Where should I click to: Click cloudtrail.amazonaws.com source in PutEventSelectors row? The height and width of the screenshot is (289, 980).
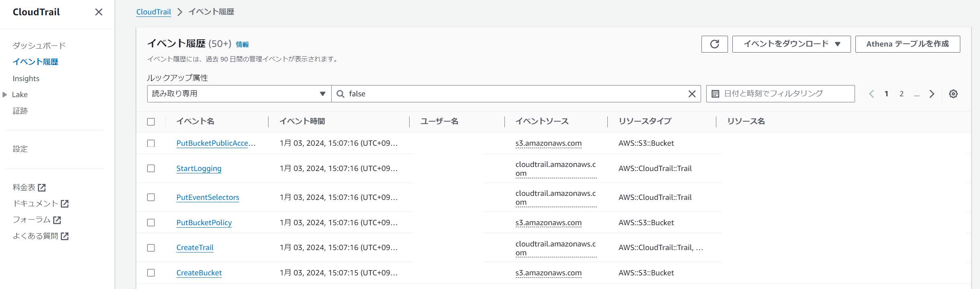click(x=556, y=198)
